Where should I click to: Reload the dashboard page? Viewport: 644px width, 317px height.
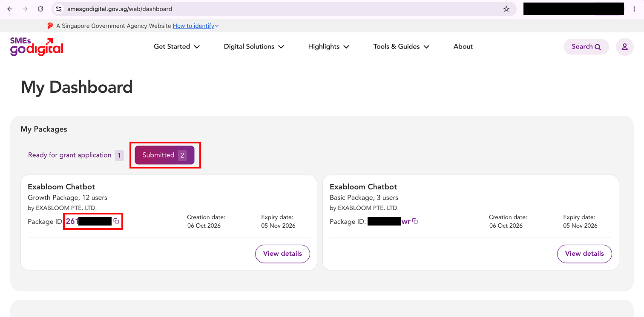pos(40,9)
